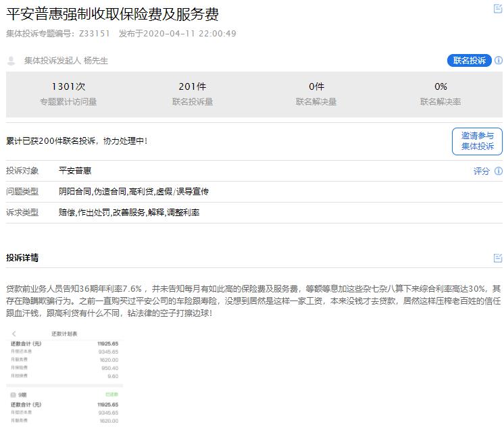Click the 投诉对象 row label
Screen dimensions: 504x447
22,171
